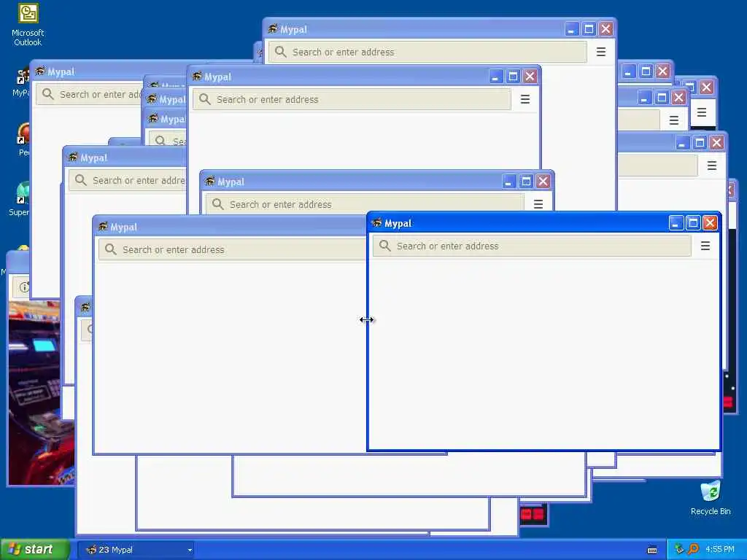This screenshot has width=747, height=560.
Task: Click the 4:55 PM clock
Action: pos(720,549)
